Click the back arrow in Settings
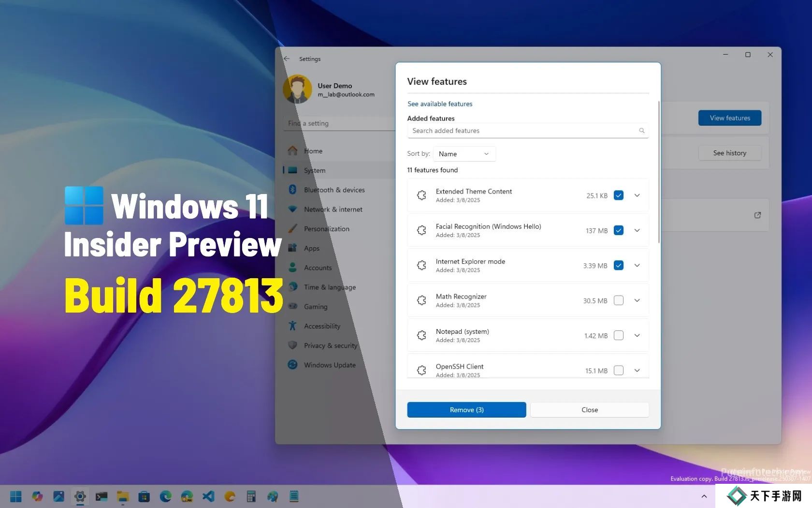812x508 pixels. tap(287, 59)
